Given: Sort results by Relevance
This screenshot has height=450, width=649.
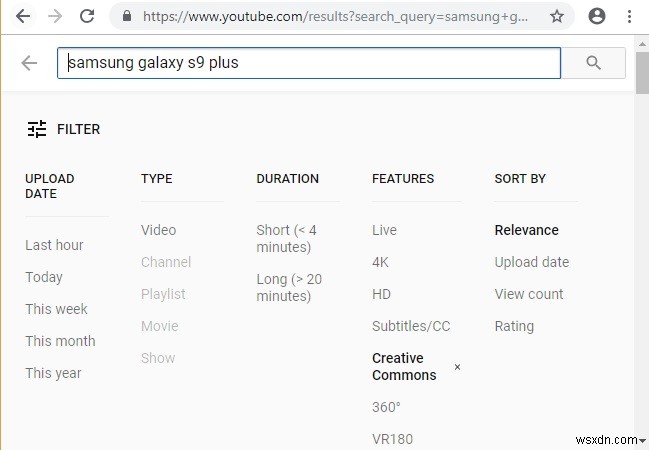Looking at the screenshot, I should 526,230.
